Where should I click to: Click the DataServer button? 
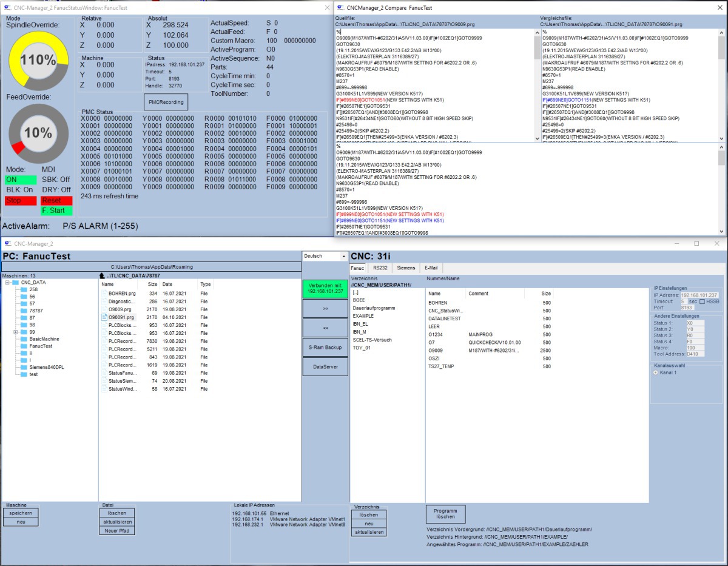tap(325, 367)
